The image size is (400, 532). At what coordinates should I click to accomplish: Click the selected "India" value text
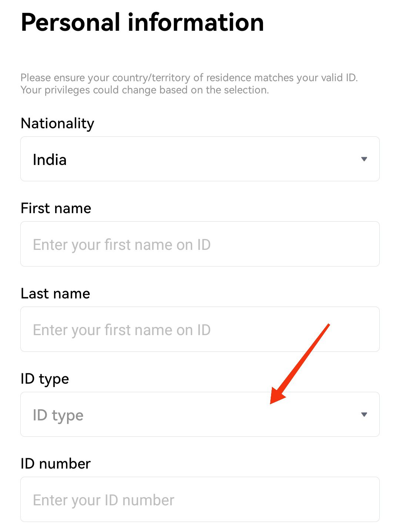(50, 160)
